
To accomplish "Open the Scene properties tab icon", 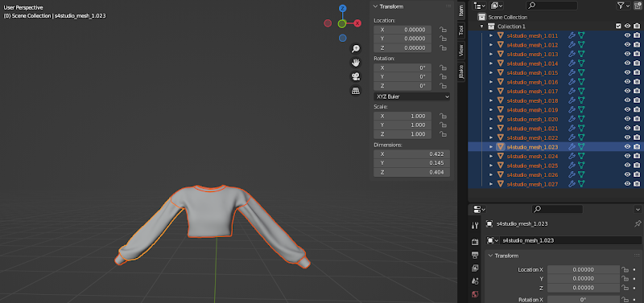I will point(475,281).
